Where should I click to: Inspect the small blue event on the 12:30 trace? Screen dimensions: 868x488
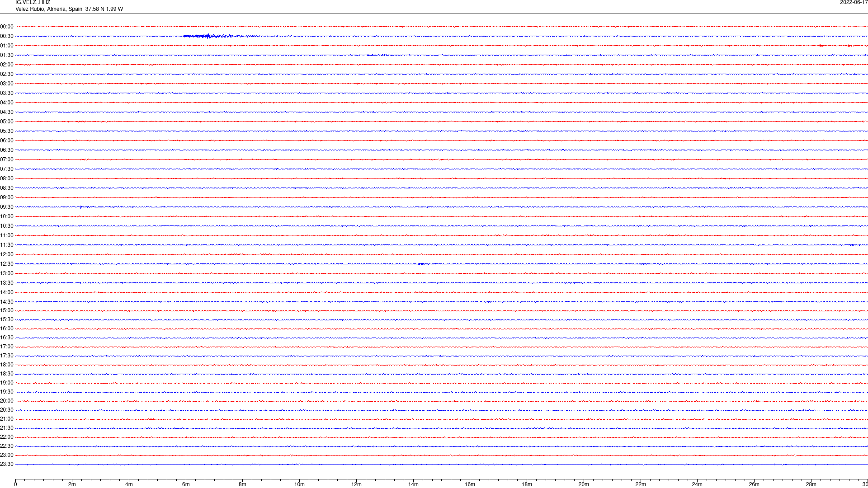[x=426, y=264]
